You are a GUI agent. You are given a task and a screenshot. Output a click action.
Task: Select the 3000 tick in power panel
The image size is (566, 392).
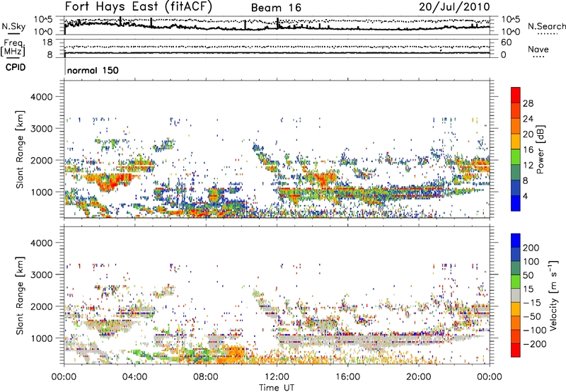42,129
